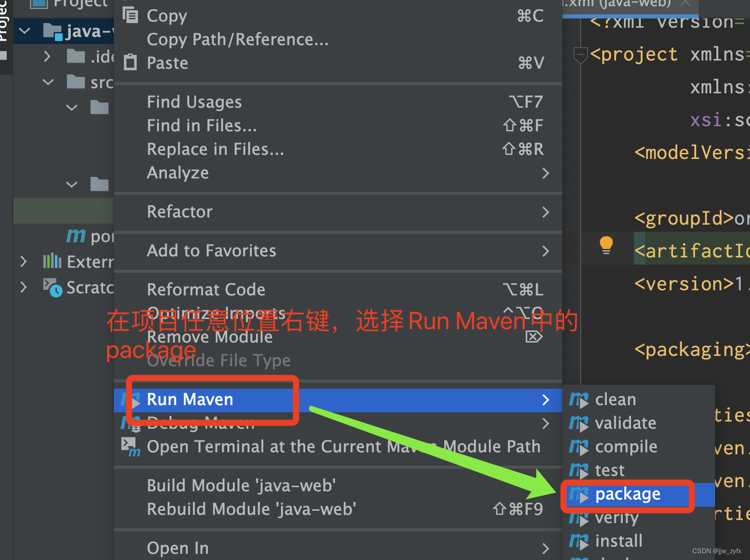Run the Maven test goal
The height and width of the screenshot is (560, 750).
(x=639, y=470)
